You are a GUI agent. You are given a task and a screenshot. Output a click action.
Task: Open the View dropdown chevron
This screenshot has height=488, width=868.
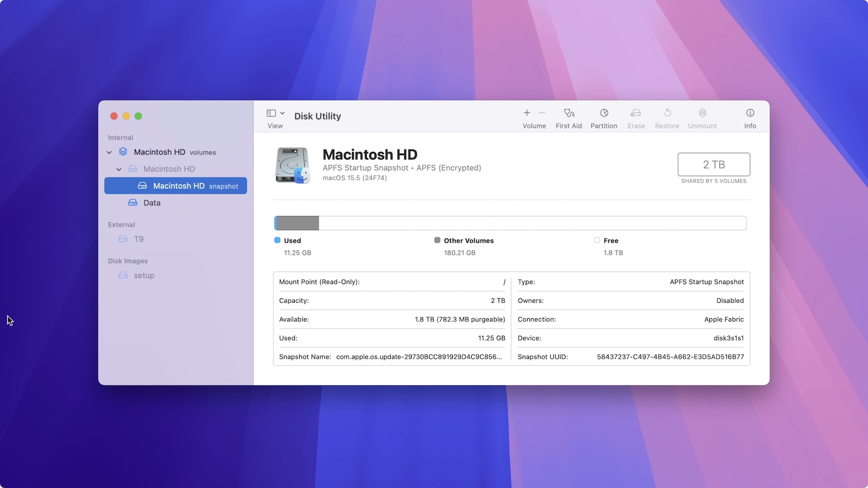[283, 113]
